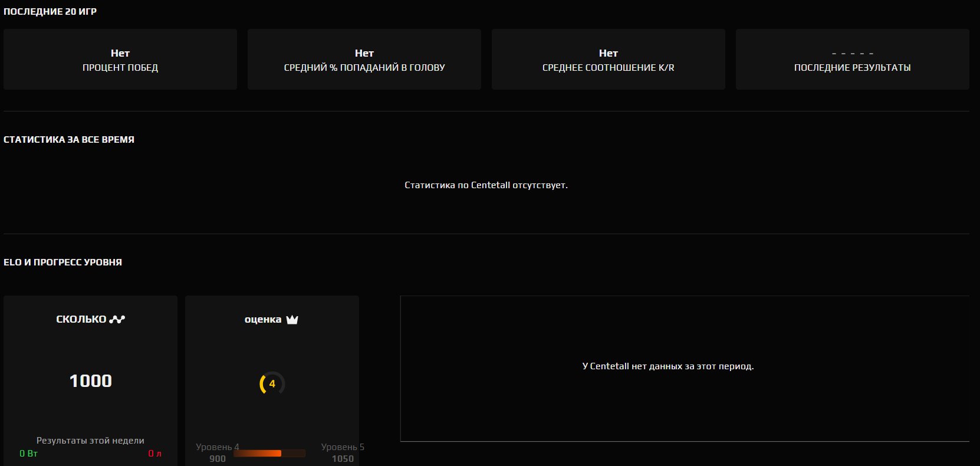Open the СРЕДНЕЕ СООТНОШЕНИЕ K/R card
Screen dimensions: 980x466
[608, 60]
